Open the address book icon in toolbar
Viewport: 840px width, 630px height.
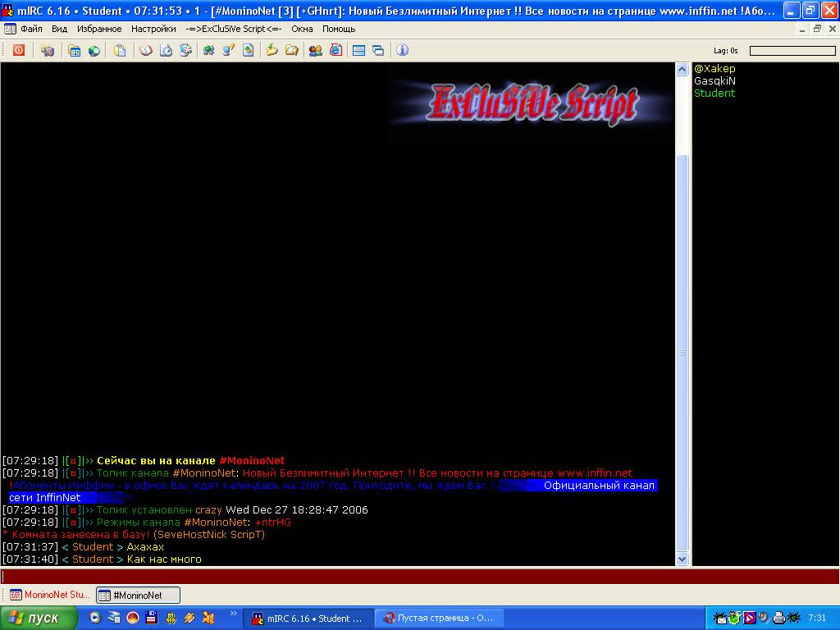(x=146, y=50)
